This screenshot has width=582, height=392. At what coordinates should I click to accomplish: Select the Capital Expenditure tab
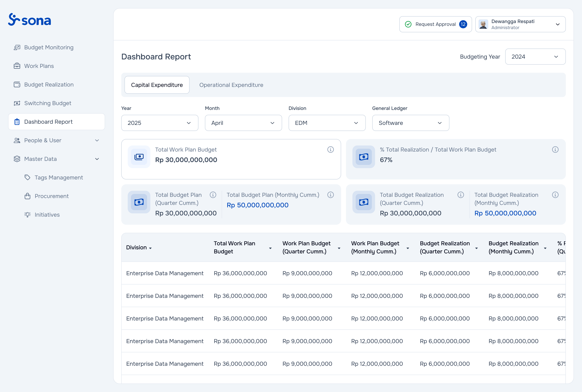tap(157, 85)
